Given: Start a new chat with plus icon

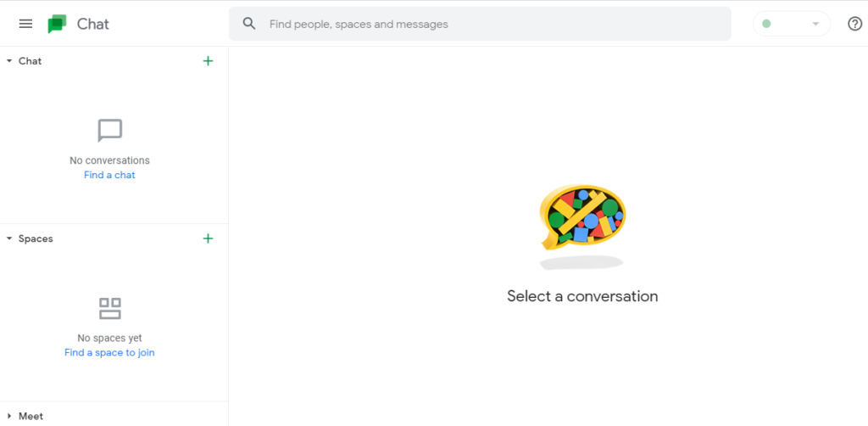Looking at the screenshot, I should pyautogui.click(x=209, y=61).
